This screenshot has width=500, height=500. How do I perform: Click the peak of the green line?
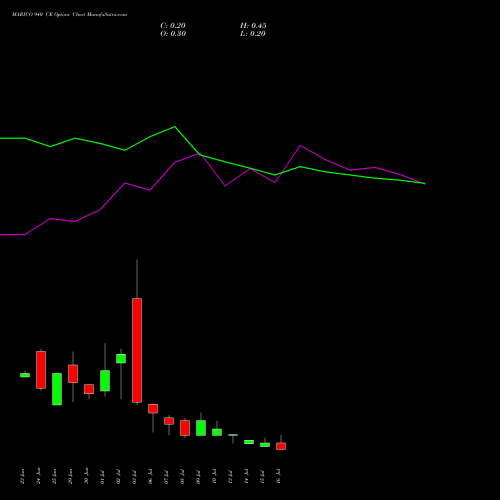point(175,127)
